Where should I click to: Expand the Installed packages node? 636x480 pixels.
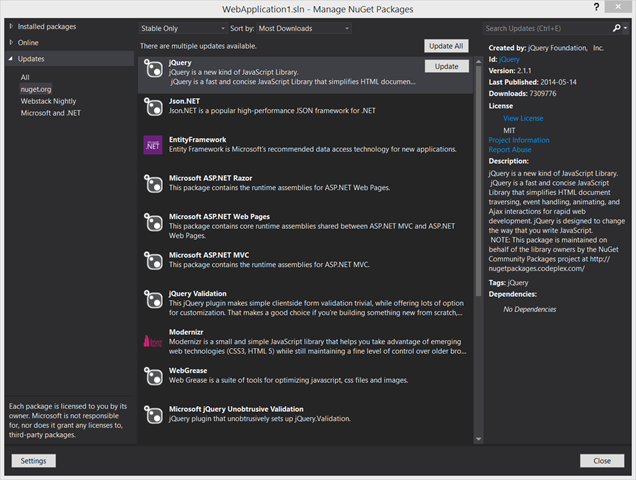(11, 26)
